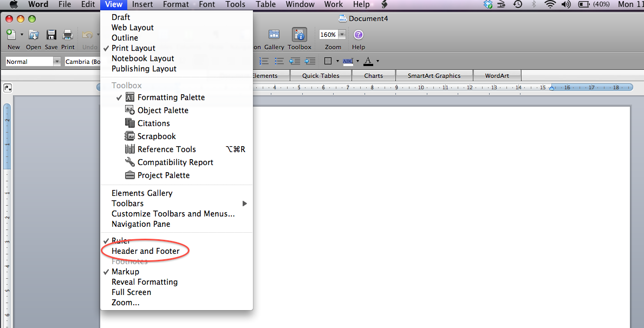The width and height of the screenshot is (644, 328).
Task: Switch to the WordArt tab
Action: (497, 76)
